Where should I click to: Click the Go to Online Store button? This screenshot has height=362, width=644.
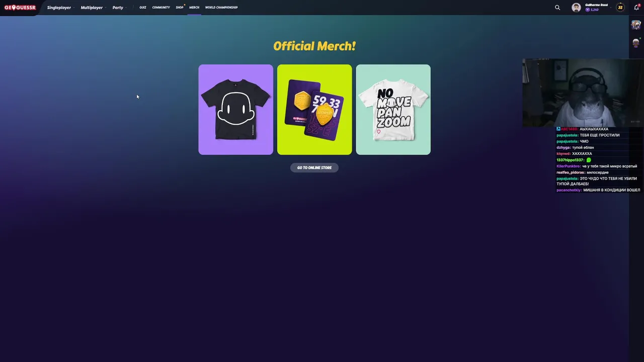314,167
